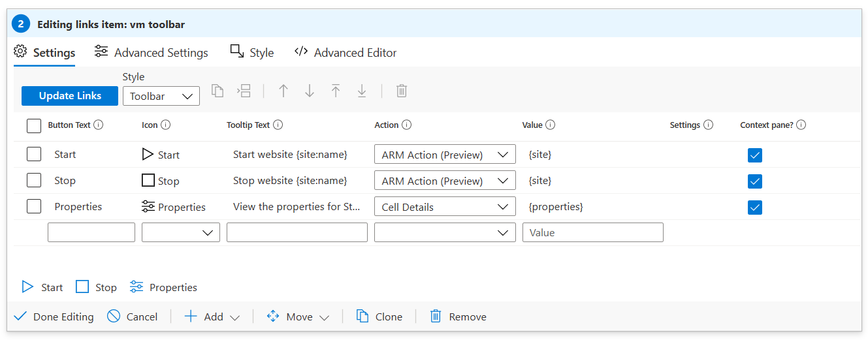Click the Start preview toolbar button
Viewport: 868px width, 340px height.
(x=42, y=287)
